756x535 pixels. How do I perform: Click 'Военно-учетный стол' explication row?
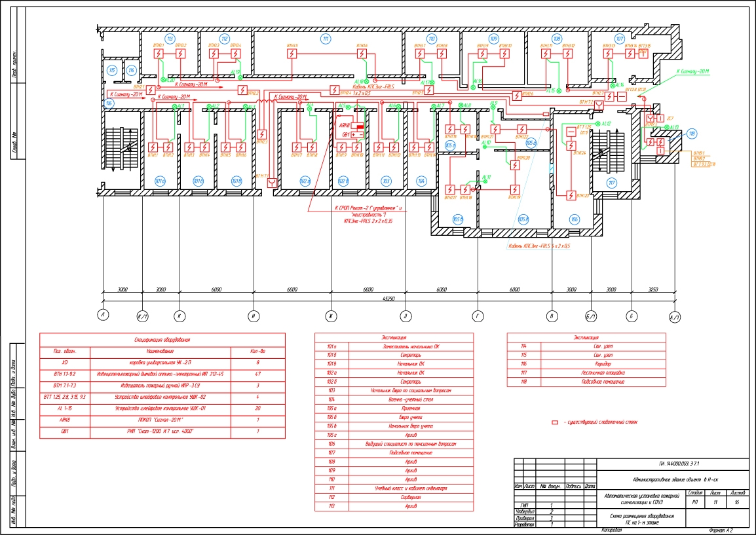coord(394,399)
